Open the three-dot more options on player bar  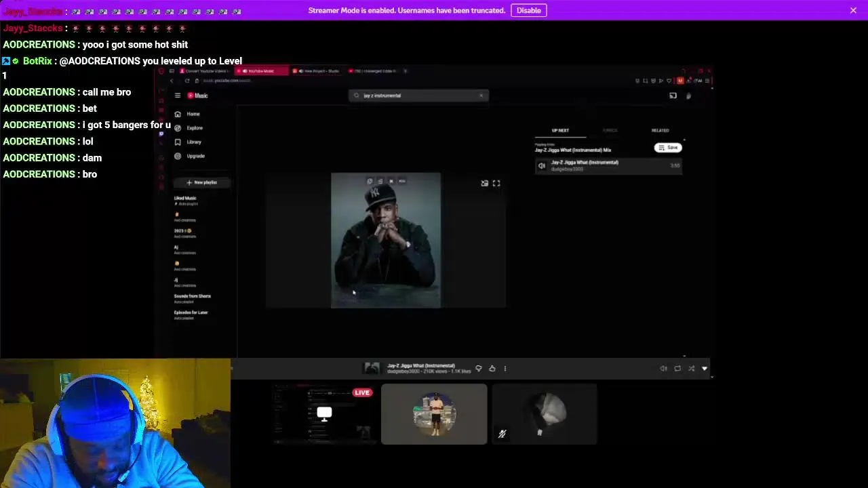tap(505, 369)
